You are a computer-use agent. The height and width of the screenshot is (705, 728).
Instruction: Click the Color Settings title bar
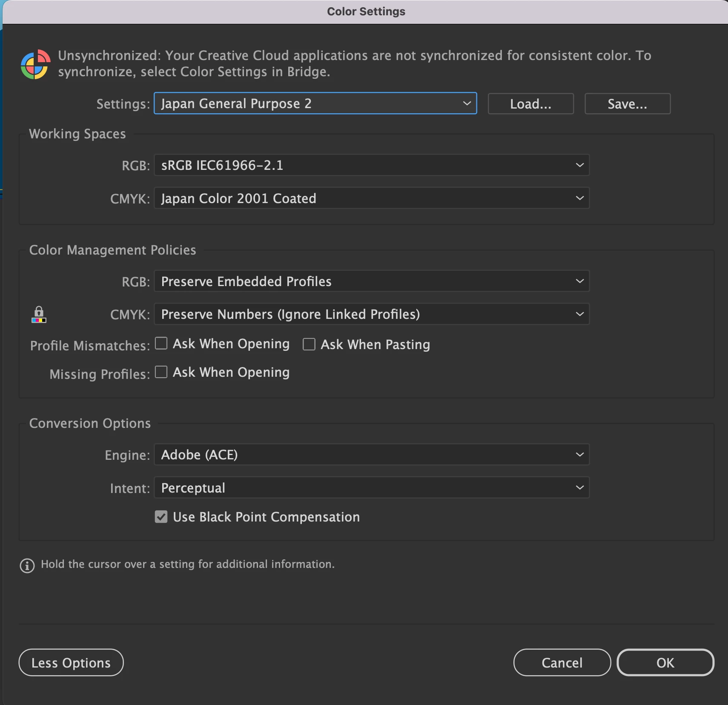366,11
